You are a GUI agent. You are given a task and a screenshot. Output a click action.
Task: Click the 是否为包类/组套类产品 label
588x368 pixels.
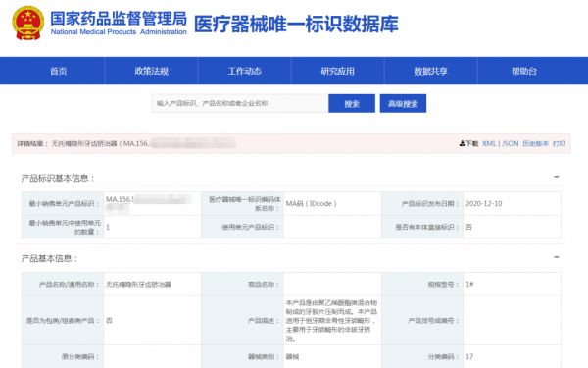click(63, 320)
